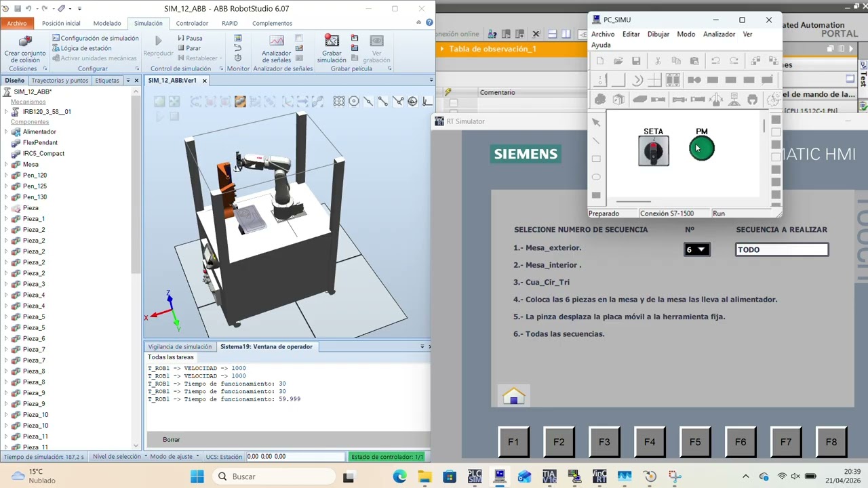The height and width of the screenshot is (488, 868).
Task: Open the Analizador menu in PC_SIMU
Action: [719, 34]
